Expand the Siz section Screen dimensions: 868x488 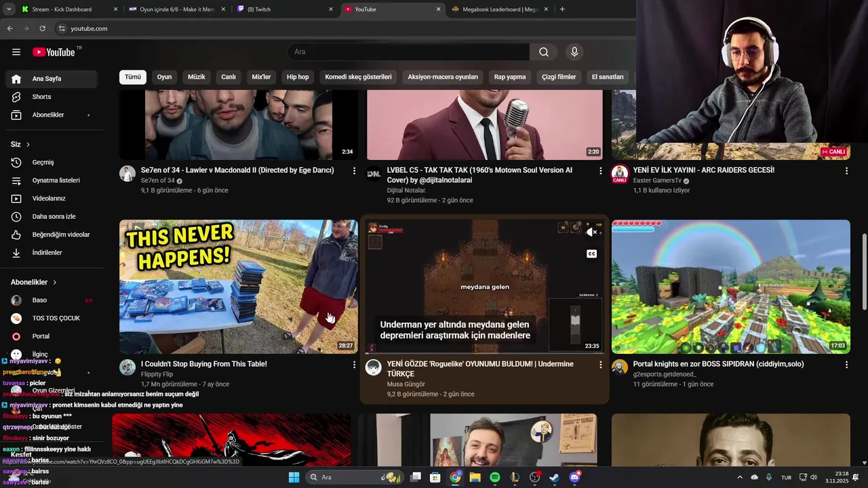[20, 144]
